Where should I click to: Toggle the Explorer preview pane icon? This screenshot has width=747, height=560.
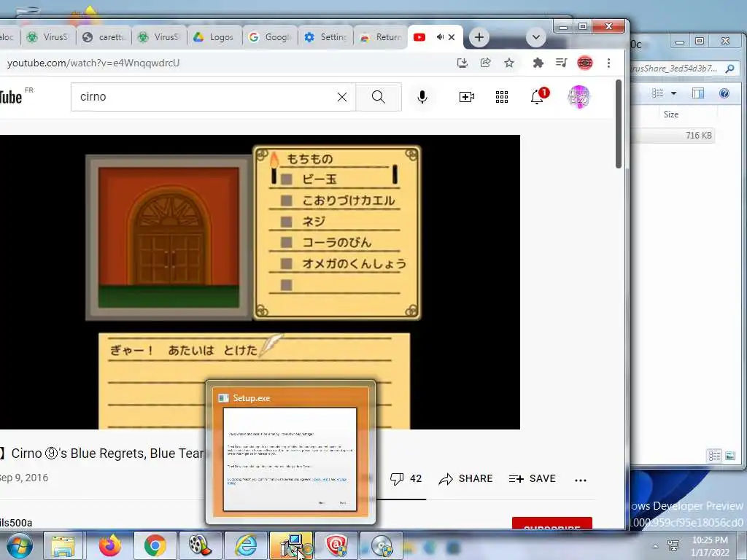point(698,93)
